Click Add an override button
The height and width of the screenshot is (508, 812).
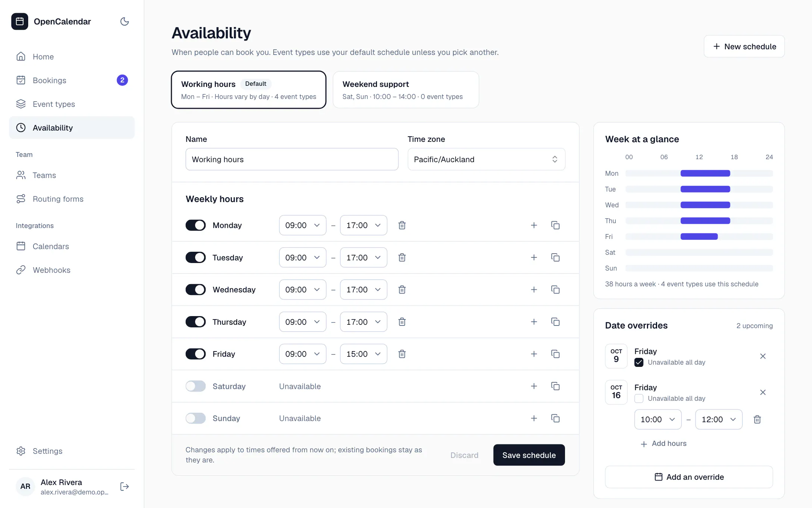[689, 477]
